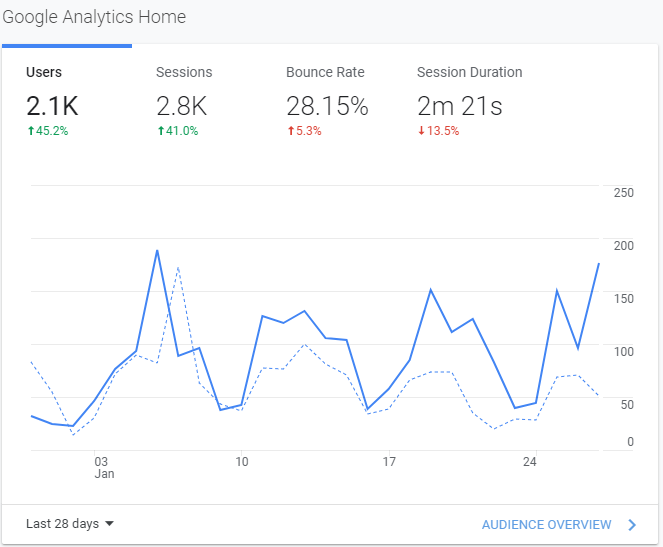Click the chevron arrow next to Audience Overview
The image size is (663, 547).
632,525
